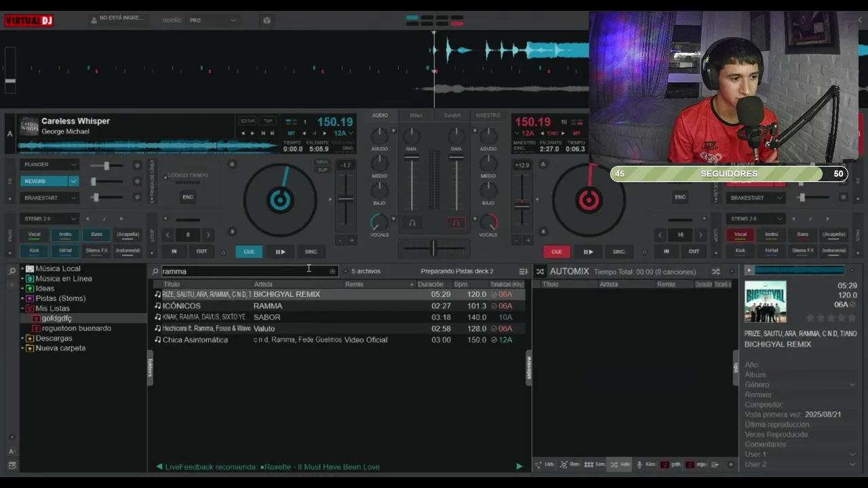
Task: Switch to the Scratch mixer tab
Action: (x=452, y=115)
